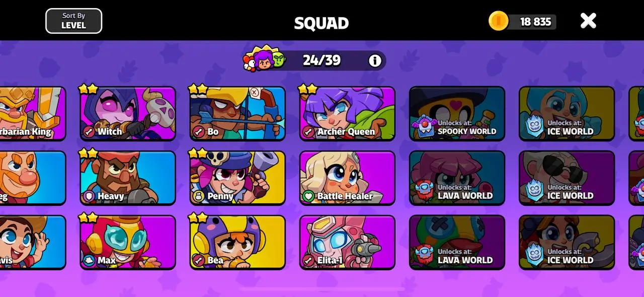Click the squad characters collection icon
This screenshot has height=297, width=644.
coord(264,59)
